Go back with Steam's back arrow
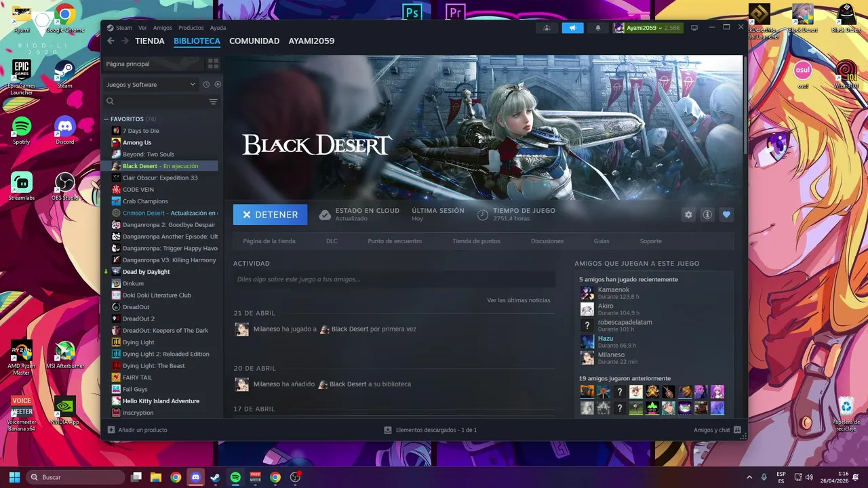Screen dimensions: 868x488 (x=111, y=41)
